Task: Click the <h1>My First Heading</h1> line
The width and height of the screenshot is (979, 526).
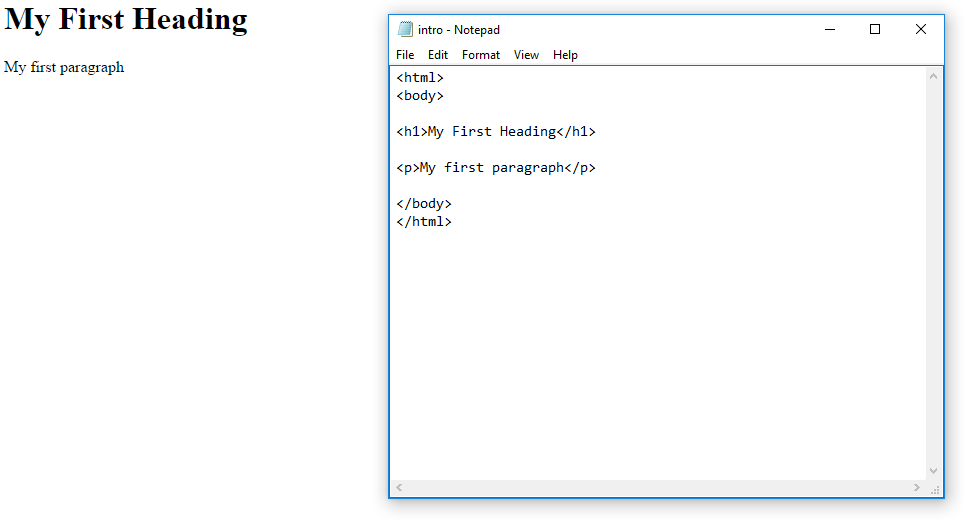Action: point(496,132)
